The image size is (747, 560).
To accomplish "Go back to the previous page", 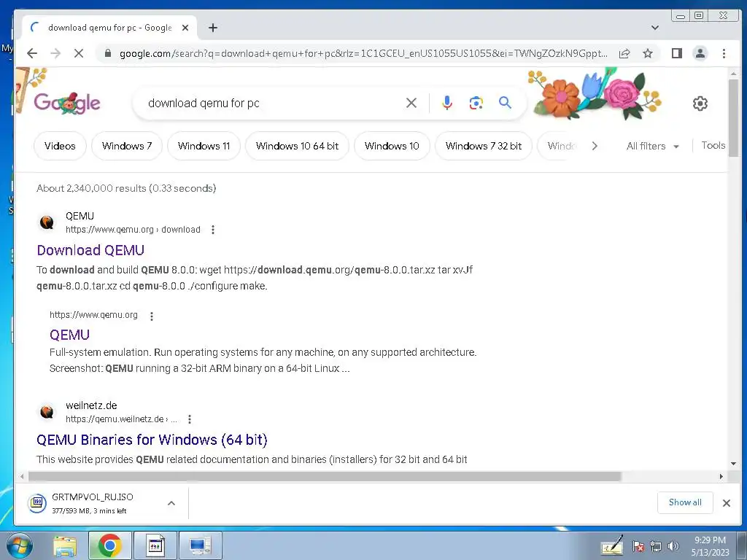I will pos(32,53).
